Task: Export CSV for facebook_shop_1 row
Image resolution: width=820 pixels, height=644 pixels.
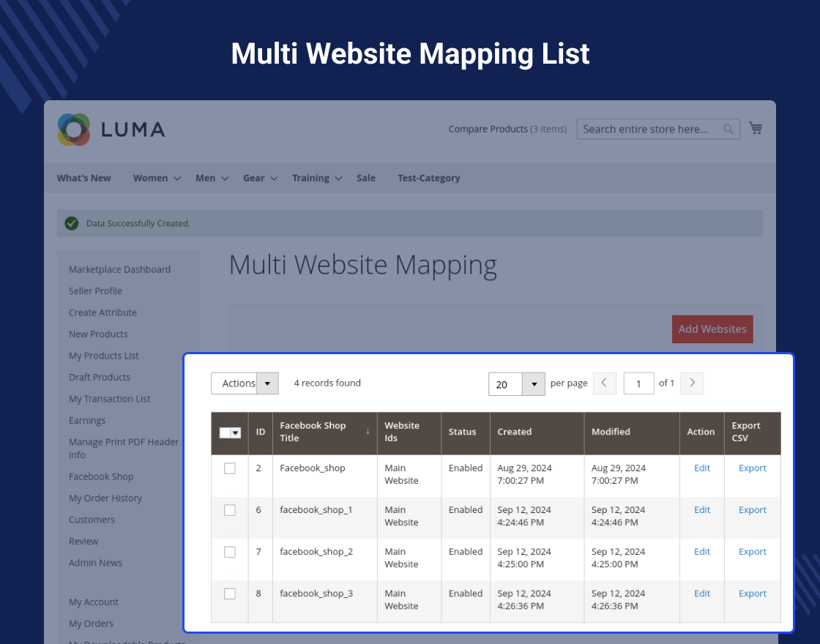Action: pos(753,510)
